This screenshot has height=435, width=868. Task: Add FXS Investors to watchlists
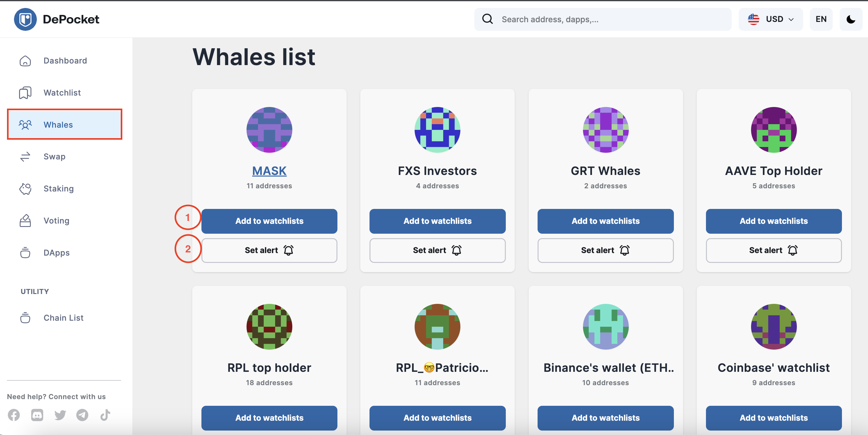tap(437, 221)
